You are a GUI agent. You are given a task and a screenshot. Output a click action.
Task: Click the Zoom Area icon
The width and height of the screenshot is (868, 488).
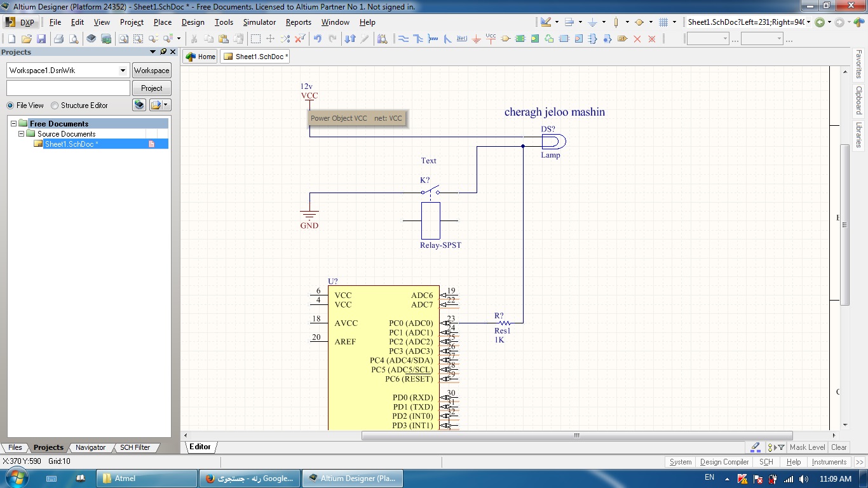138,39
